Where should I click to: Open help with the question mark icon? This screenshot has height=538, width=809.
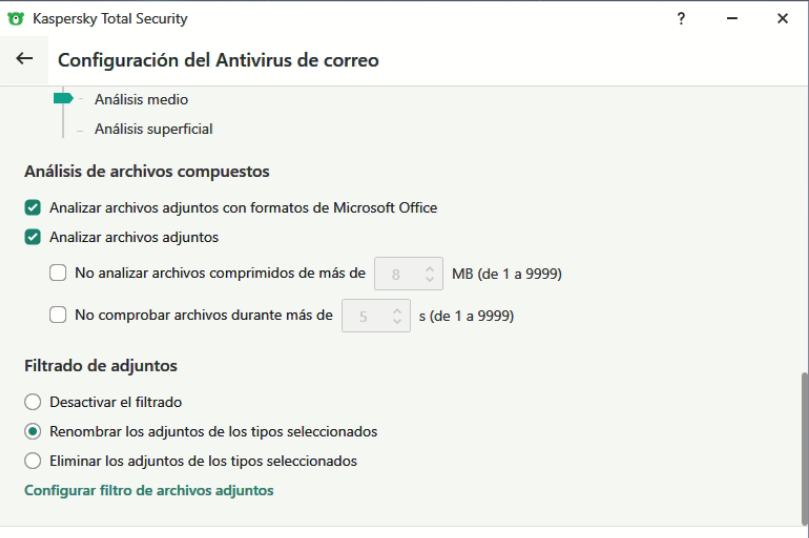pyautogui.click(x=681, y=19)
